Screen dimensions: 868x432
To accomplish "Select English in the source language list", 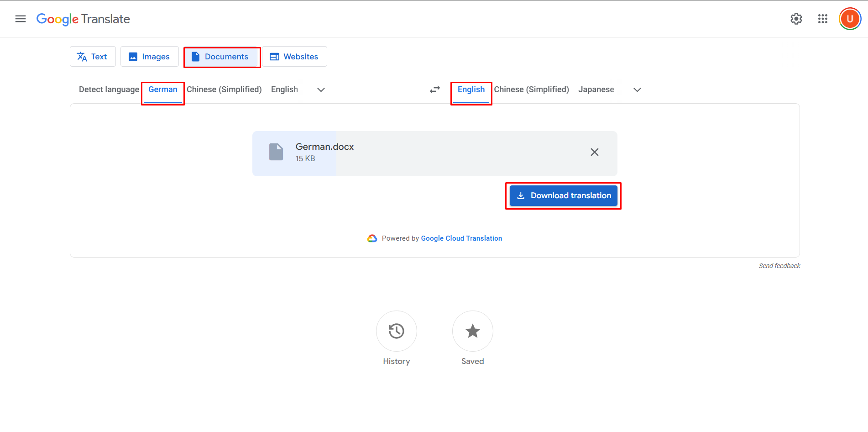I will (x=284, y=90).
